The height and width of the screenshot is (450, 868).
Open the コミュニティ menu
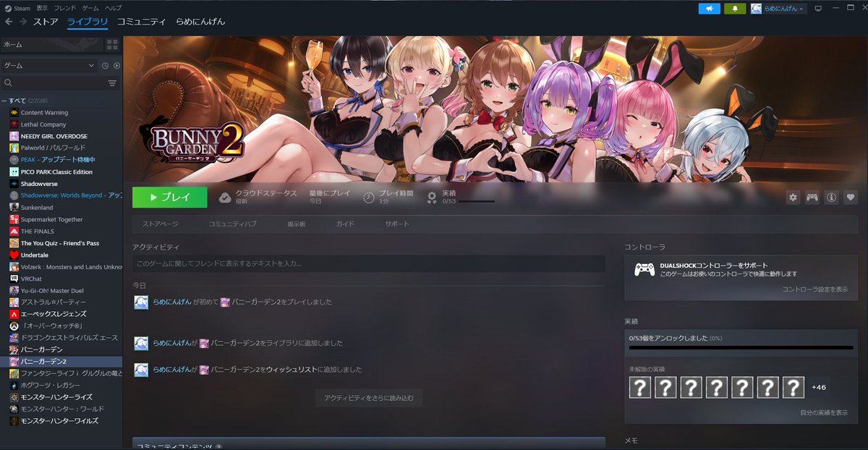141,22
